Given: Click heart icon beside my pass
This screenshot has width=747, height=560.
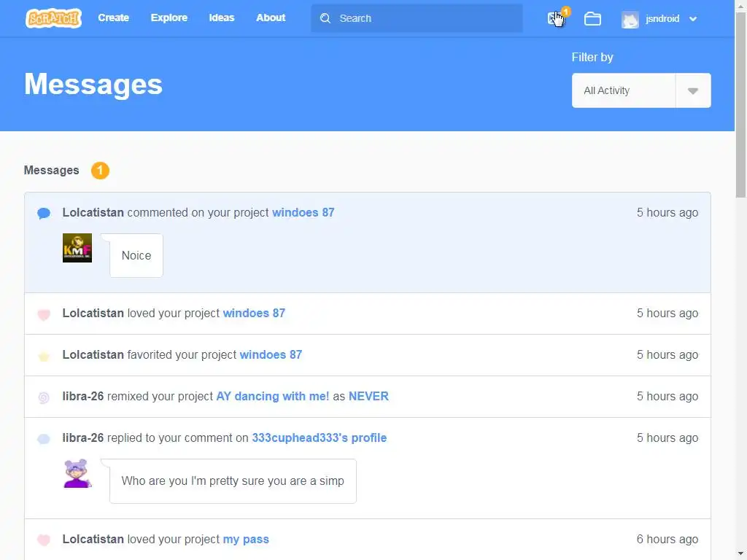Looking at the screenshot, I should coord(44,540).
